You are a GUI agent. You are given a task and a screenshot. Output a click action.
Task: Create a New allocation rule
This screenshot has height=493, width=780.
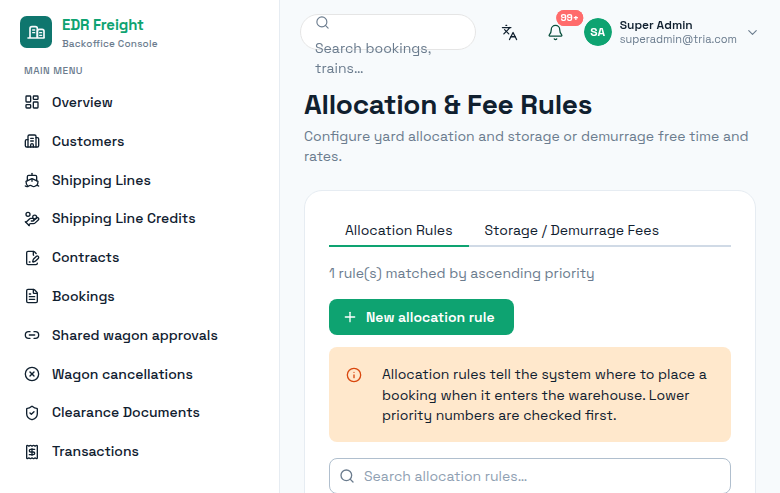point(421,317)
